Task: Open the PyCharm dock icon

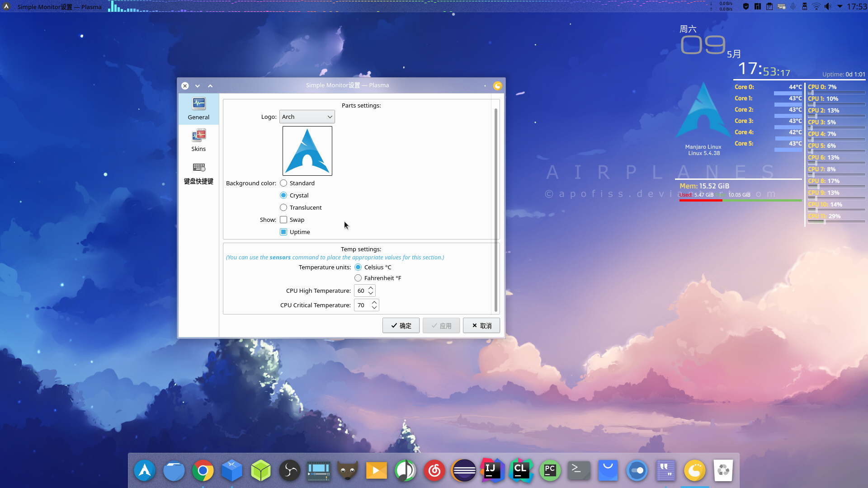Action: [550, 470]
